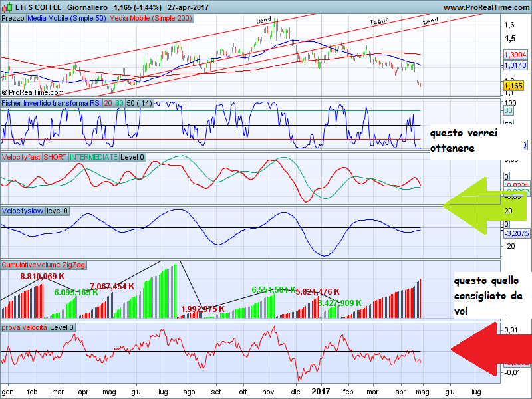
Task: Click the Taglio trendline annotation
Action: coord(379,21)
